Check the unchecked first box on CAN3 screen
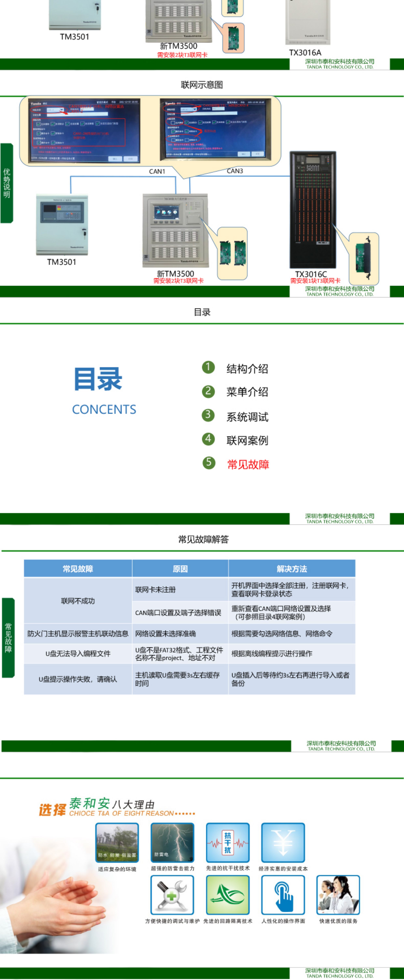The image size is (404, 980). point(173,122)
